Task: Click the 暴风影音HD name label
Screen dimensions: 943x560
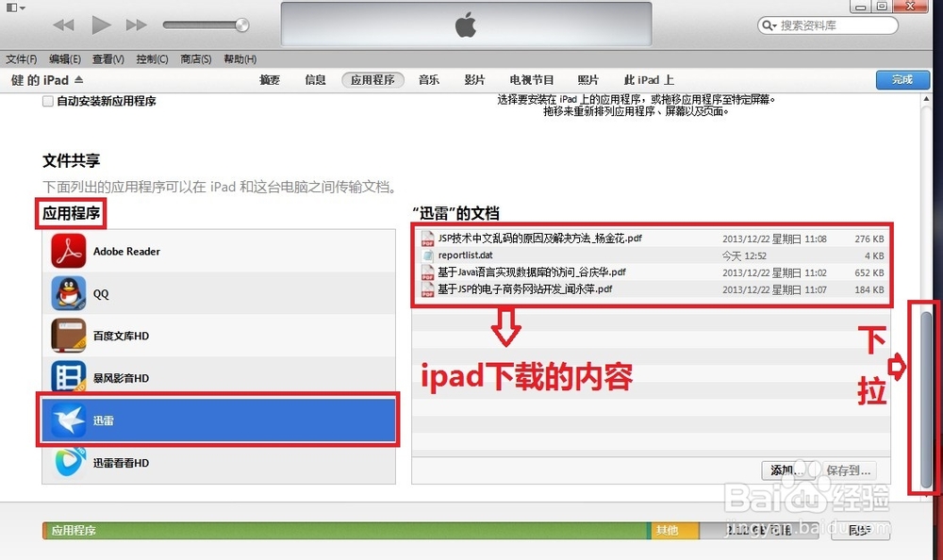Action: pyautogui.click(x=121, y=378)
